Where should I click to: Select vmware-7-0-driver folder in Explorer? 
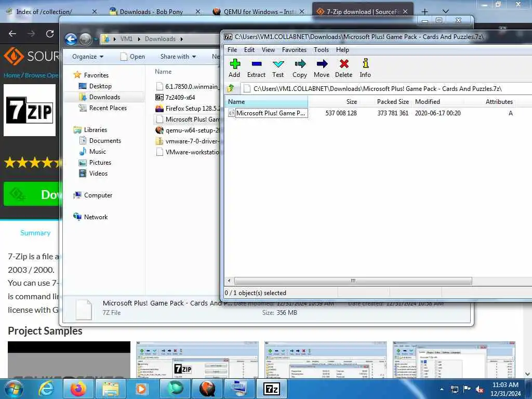(188, 141)
